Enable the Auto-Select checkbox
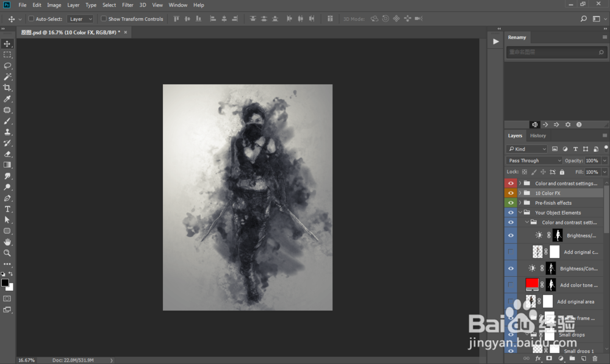The image size is (610, 364). 30,18
